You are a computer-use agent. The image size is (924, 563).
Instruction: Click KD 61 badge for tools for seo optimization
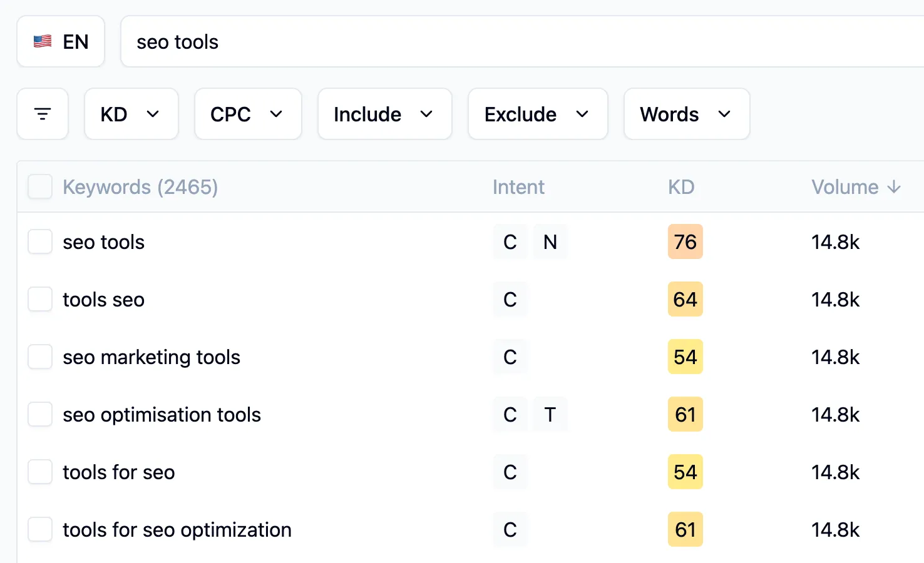tap(685, 530)
